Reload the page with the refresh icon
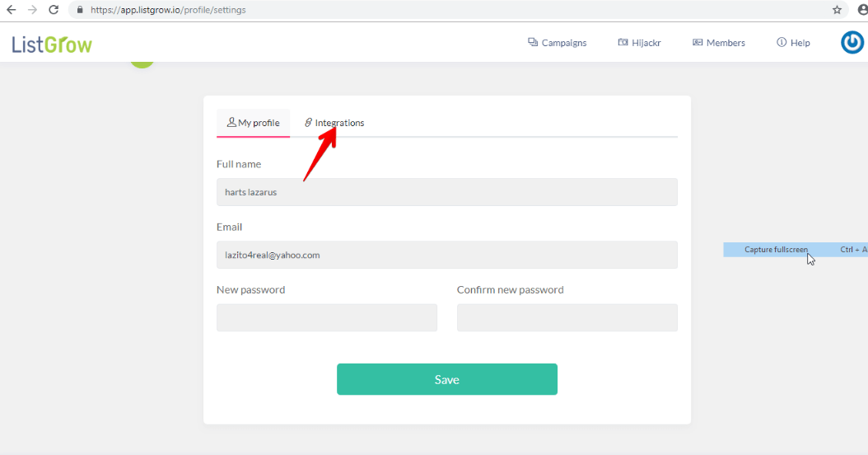The image size is (868, 455). pyautogui.click(x=54, y=10)
